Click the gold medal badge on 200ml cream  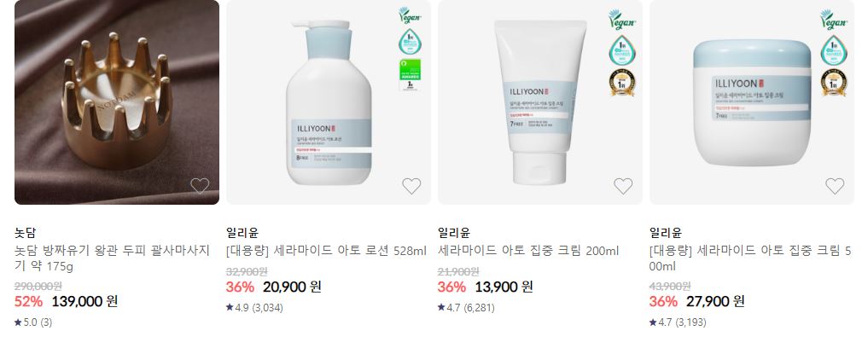[622, 82]
